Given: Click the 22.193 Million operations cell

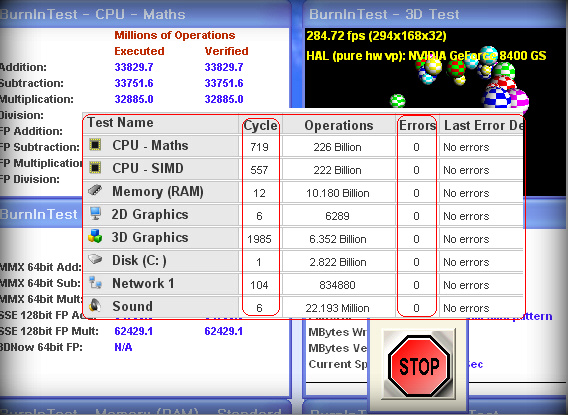Looking at the screenshot, I should [x=338, y=308].
